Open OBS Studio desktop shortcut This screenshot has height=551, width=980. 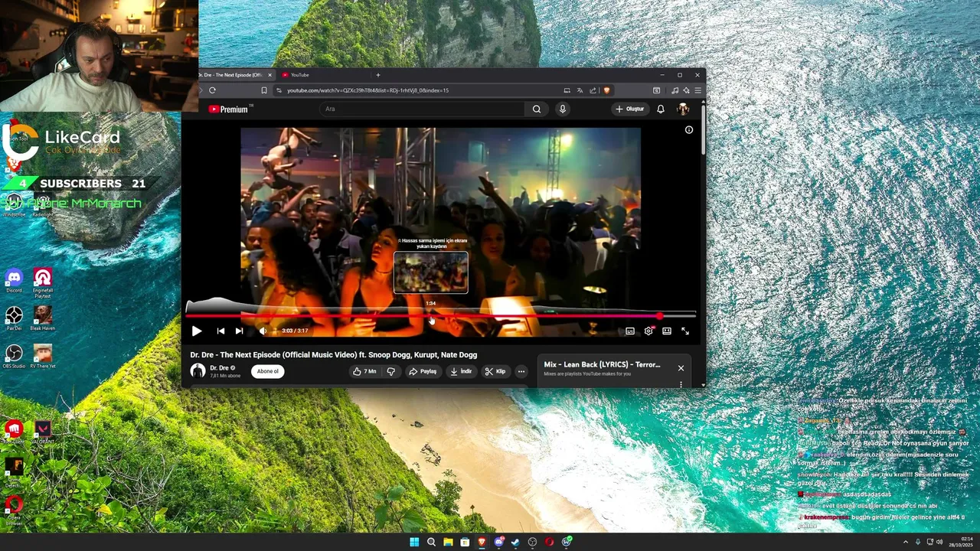coord(14,356)
